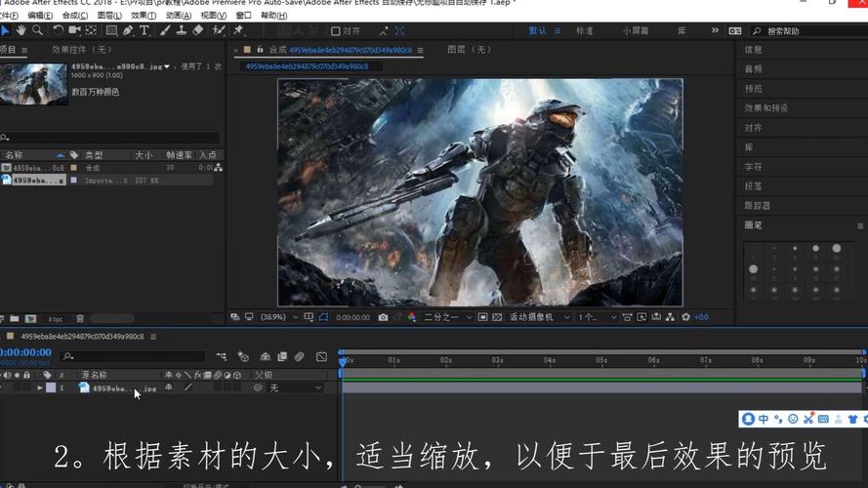This screenshot has height=488, width=868.
Task: Toggle the transparency grid button
Action: tap(497, 317)
